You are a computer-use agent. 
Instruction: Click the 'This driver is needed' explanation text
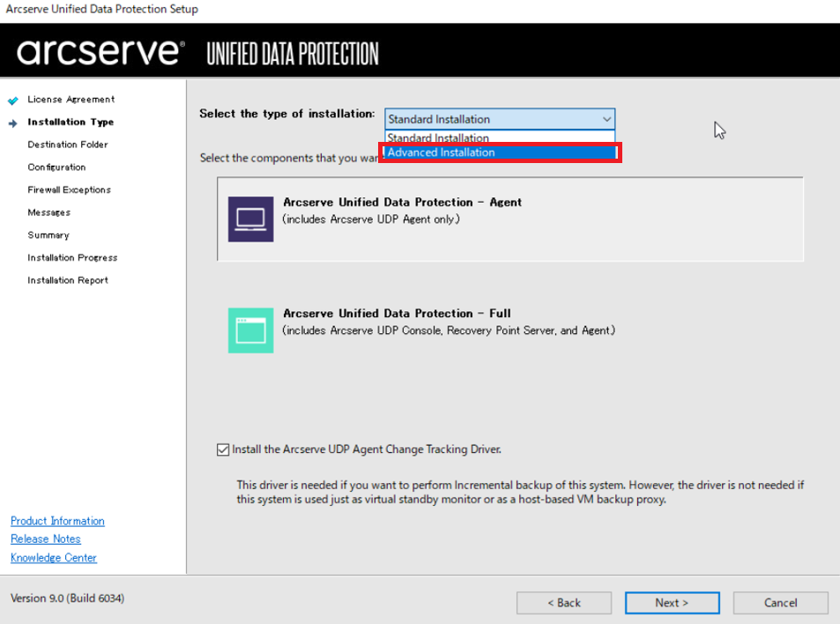click(520, 492)
